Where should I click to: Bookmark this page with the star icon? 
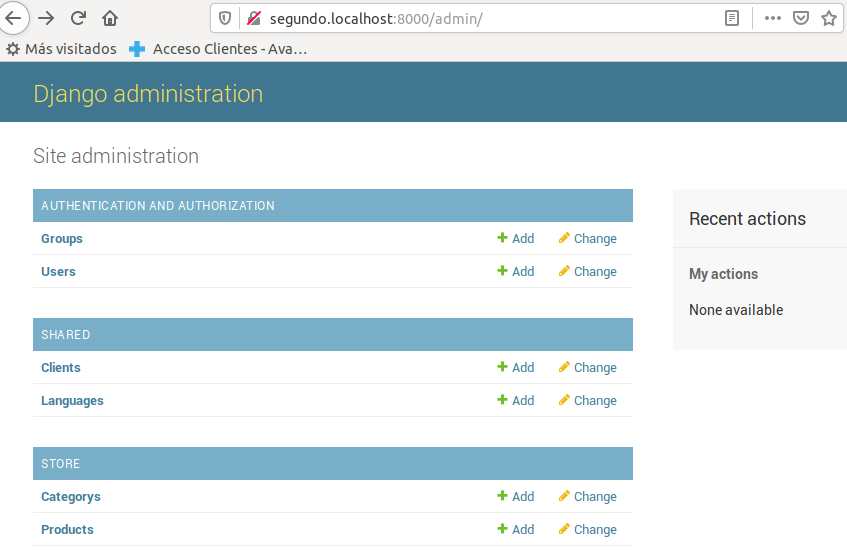click(x=829, y=18)
